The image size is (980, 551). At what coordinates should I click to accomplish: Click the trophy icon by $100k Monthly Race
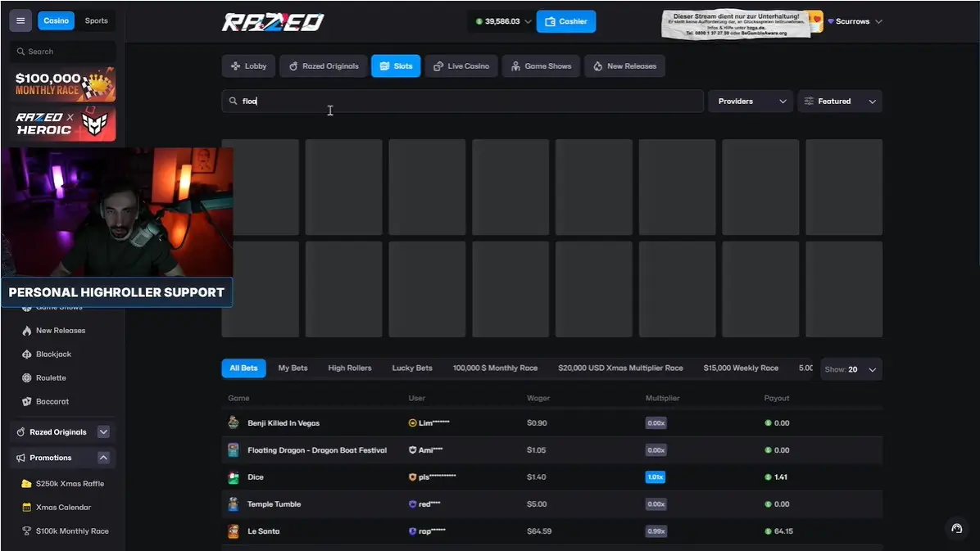pos(26,531)
